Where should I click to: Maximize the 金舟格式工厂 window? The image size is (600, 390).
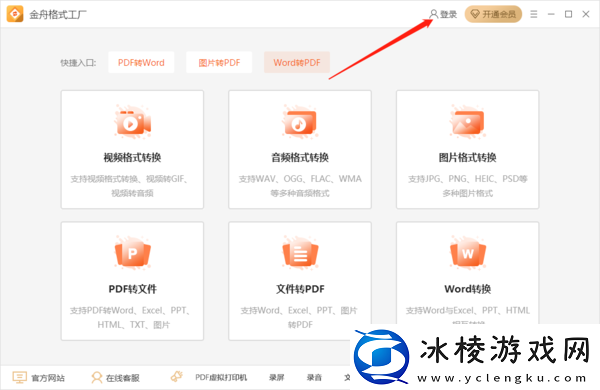coord(569,14)
